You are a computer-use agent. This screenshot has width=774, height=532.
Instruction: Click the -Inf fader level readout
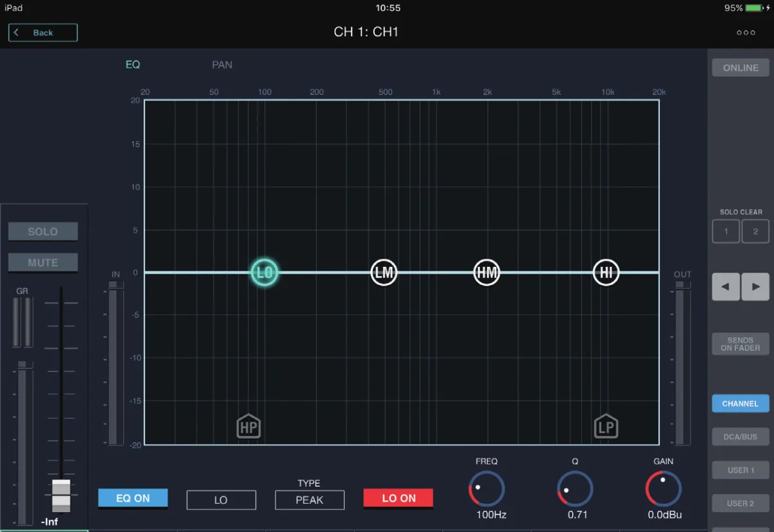(50, 521)
